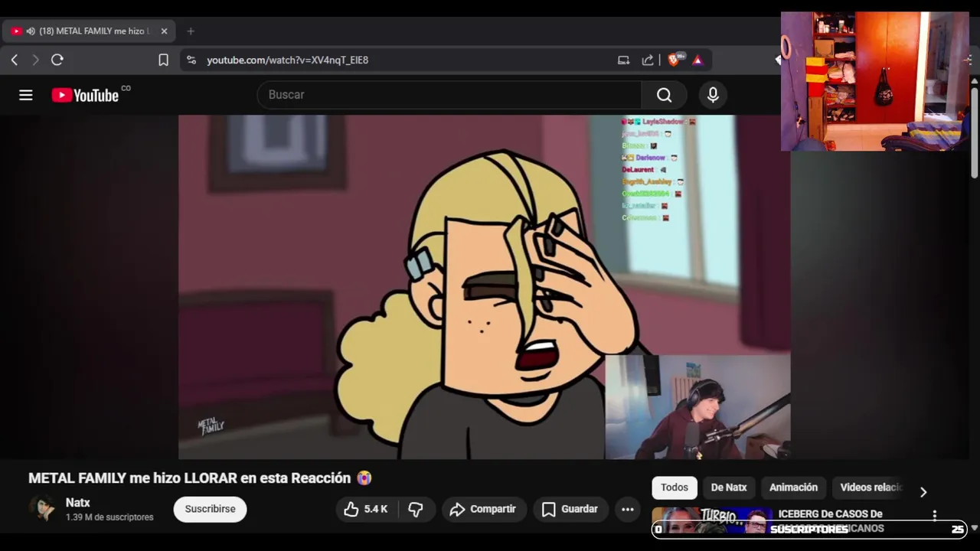Select the De Natx filter chip

[729, 487]
